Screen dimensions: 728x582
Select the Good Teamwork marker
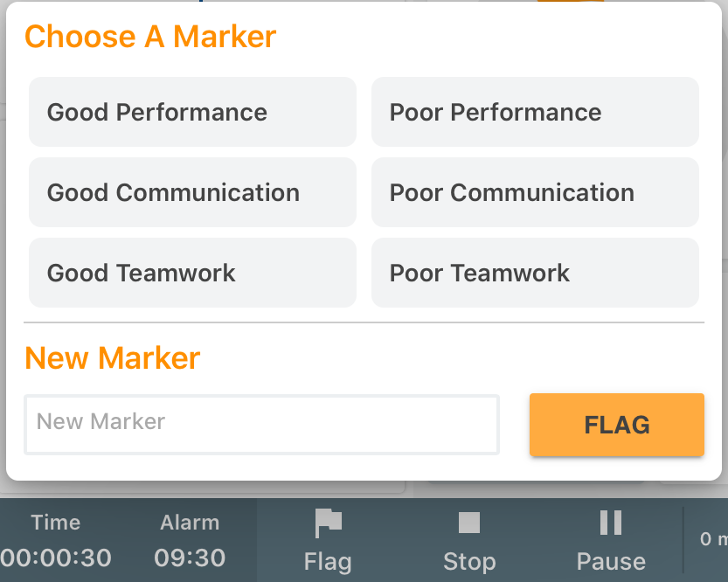click(192, 273)
